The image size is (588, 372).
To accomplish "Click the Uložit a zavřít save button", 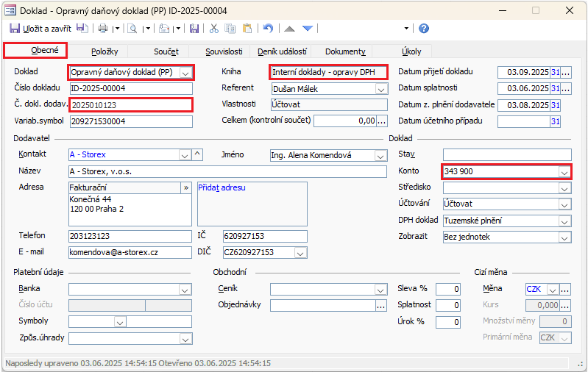I will pos(40,29).
